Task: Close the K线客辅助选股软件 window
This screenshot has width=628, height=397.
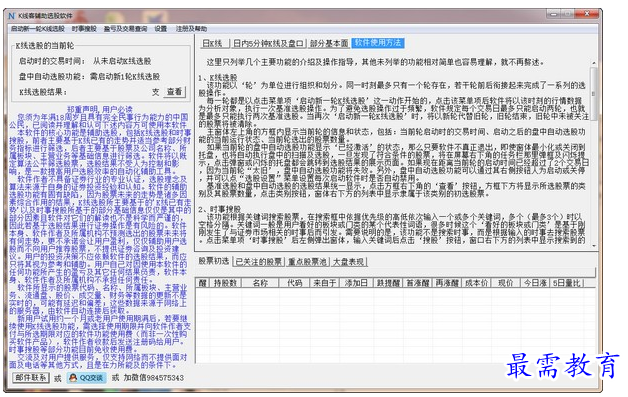Action: point(587,14)
